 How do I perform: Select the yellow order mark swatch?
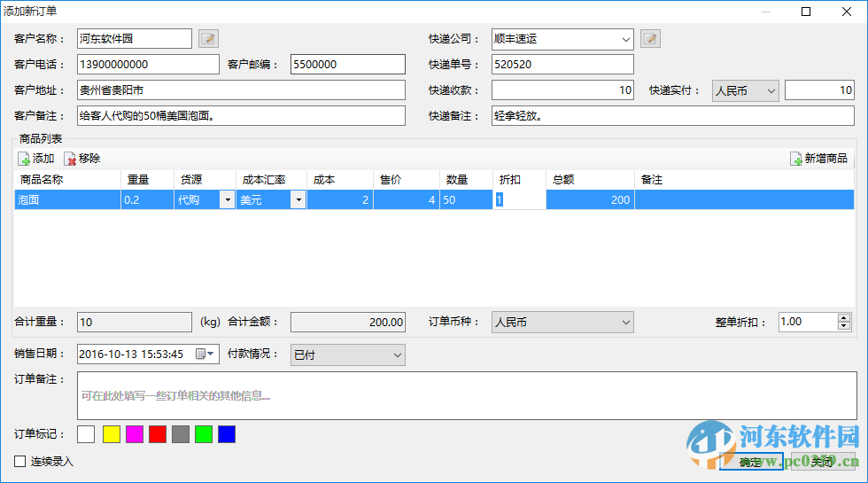tap(112, 434)
